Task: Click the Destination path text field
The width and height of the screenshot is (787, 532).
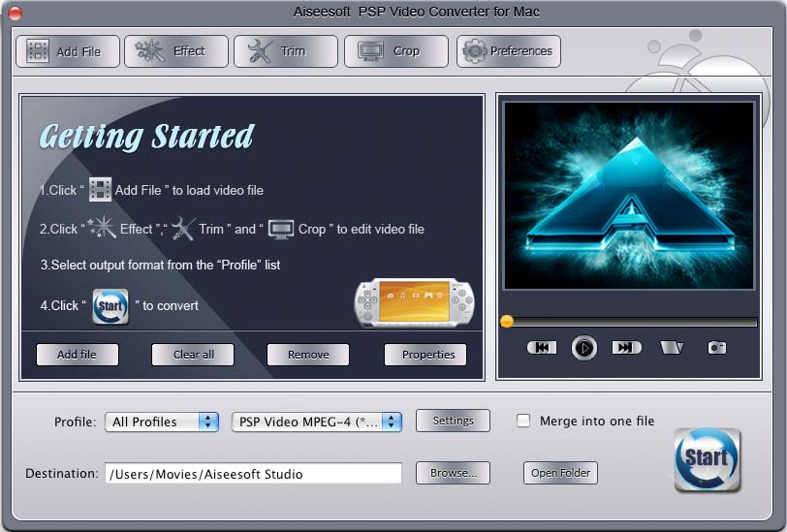Action: pos(253,474)
